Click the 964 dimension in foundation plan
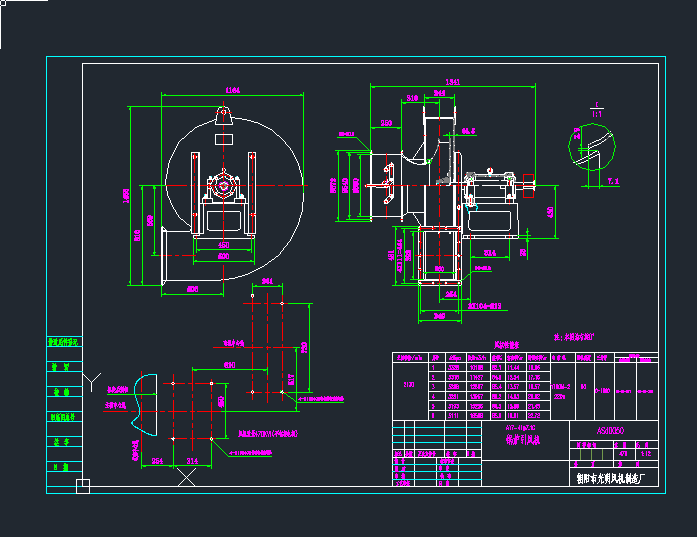The height and width of the screenshot is (537, 697). coord(267,282)
